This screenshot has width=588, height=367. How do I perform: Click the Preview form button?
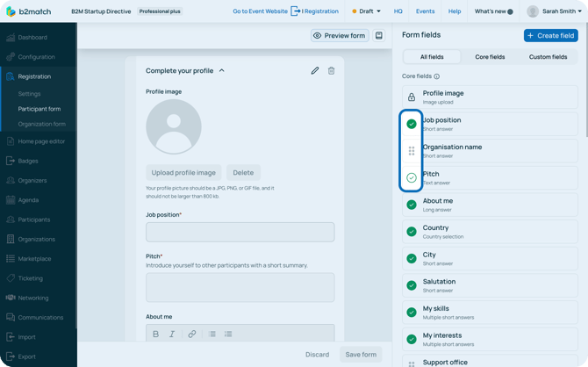pyautogui.click(x=340, y=36)
